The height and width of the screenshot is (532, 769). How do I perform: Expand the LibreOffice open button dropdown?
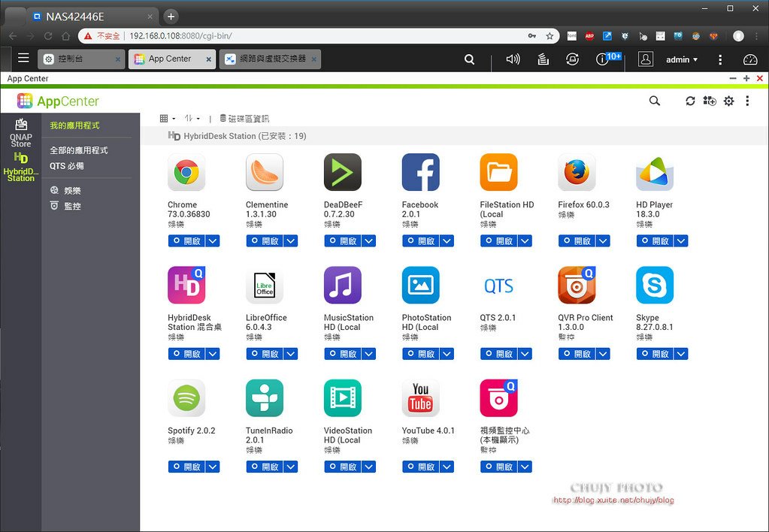(291, 353)
